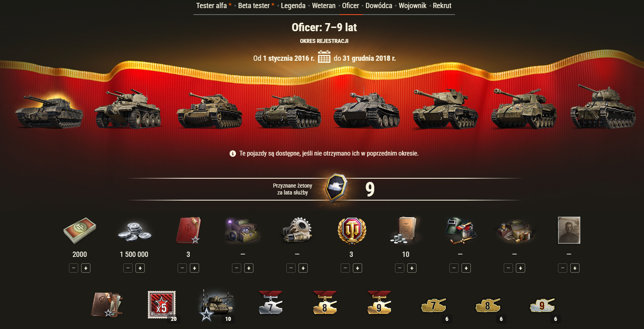The width and height of the screenshot is (644, 329).
Task: Open the Legenda tab
Action: pos(293,6)
